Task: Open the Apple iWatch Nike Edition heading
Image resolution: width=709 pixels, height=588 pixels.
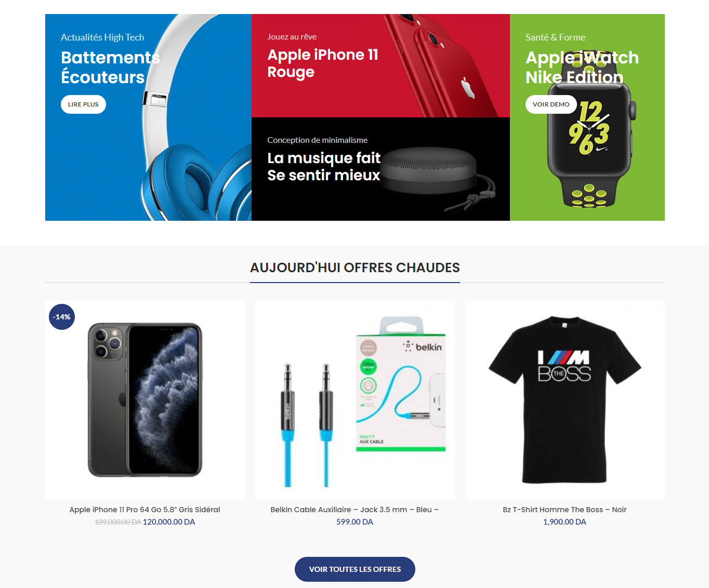Action: coord(582,67)
